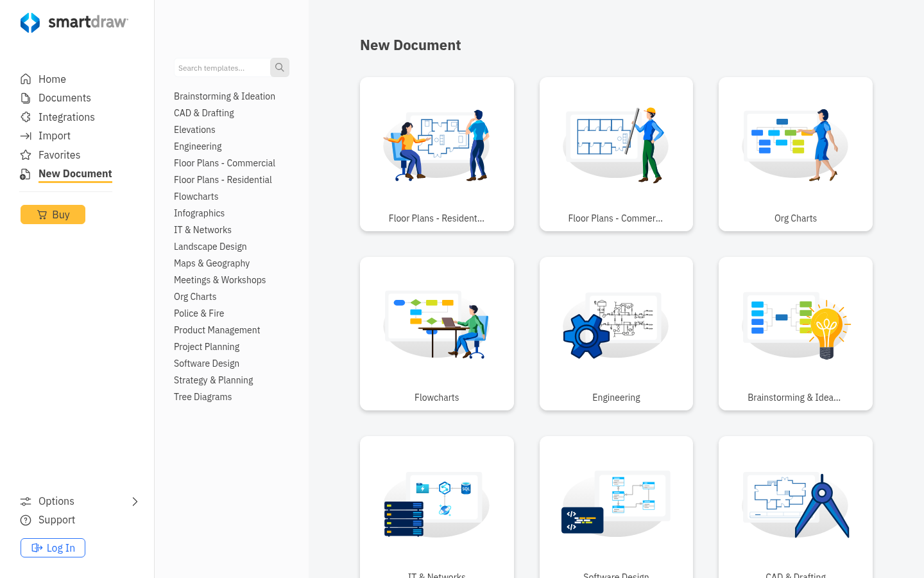The height and width of the screenshot is (578, 924).
Task: Click the Documents file icon
Action: [x=26, y=98]
